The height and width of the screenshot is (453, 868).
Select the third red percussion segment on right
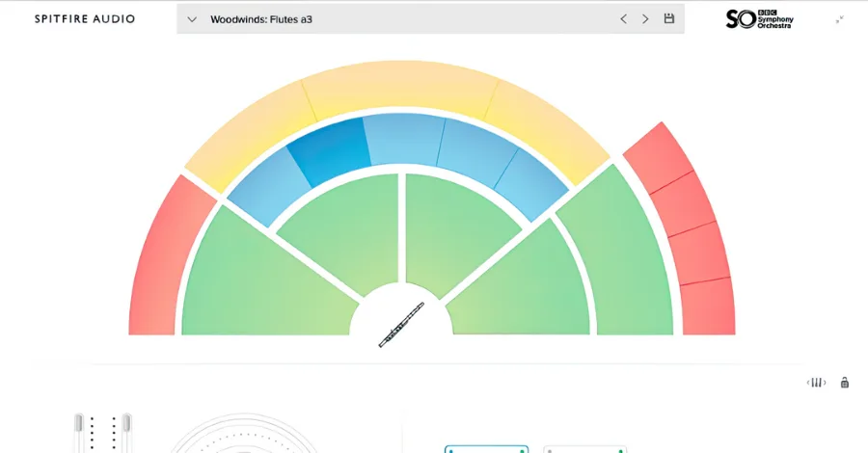[x=700, y=253]
